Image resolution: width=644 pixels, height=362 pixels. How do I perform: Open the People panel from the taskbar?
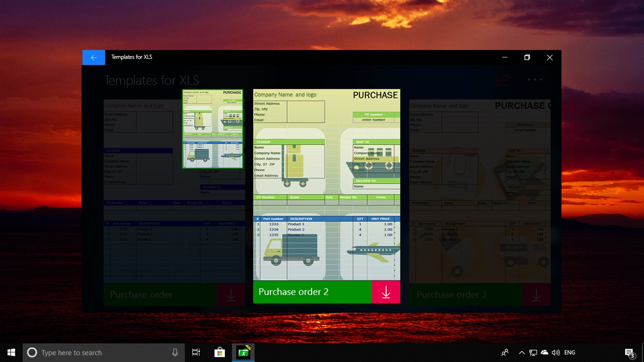(x=505, y=352)
